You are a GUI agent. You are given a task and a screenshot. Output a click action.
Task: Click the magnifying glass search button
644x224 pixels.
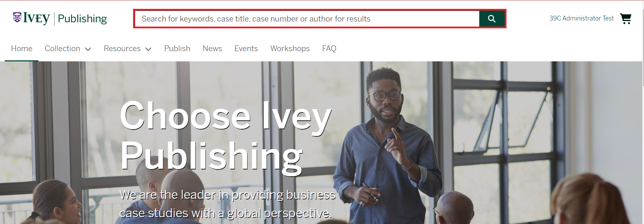click(x=492, y=19)
